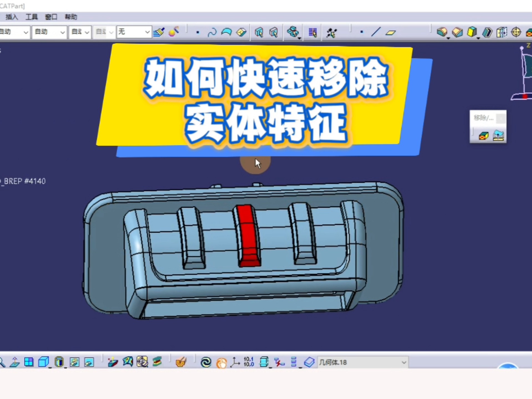This screenshot has height=399, width=532.
Task: Click the yellow Shaft solid icon
Action: [472, 32]
